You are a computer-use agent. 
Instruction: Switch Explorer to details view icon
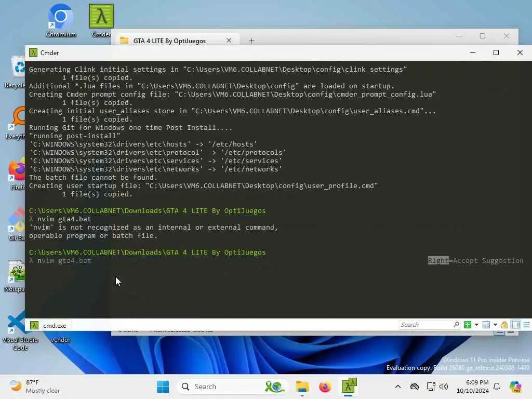pos(499,333)
